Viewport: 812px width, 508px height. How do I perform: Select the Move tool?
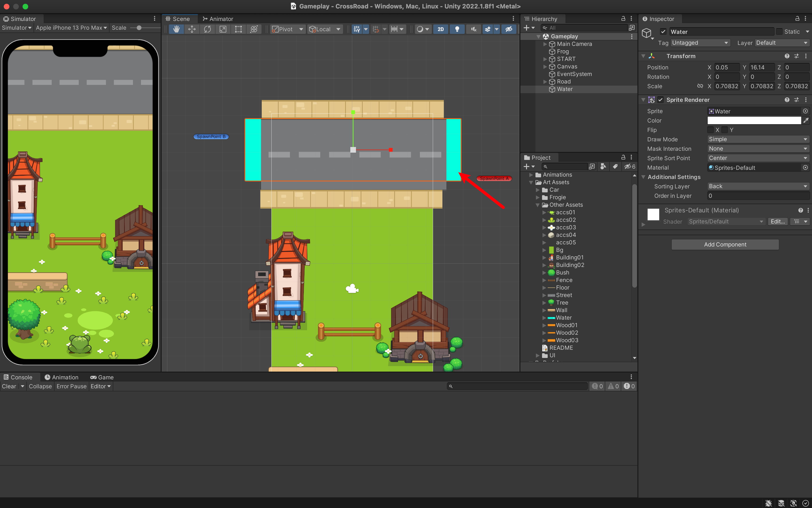[192, 29]
